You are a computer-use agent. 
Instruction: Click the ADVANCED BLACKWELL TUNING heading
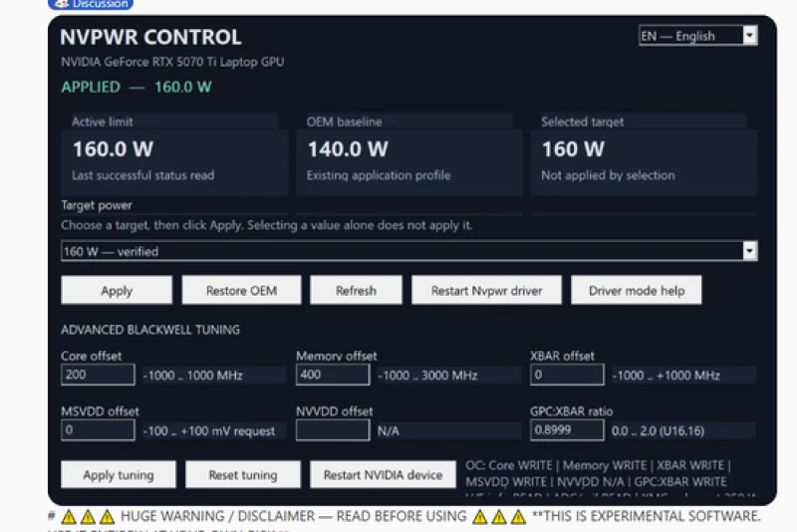tap(150, 330)
